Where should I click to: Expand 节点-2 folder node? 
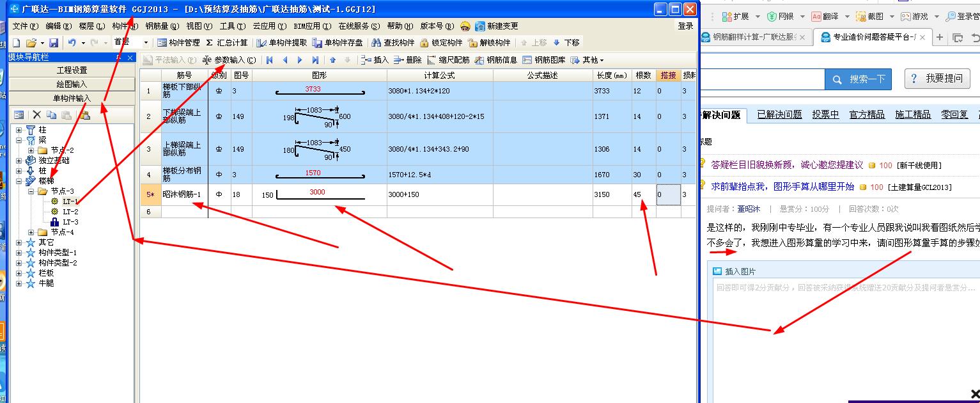point(31,150)
